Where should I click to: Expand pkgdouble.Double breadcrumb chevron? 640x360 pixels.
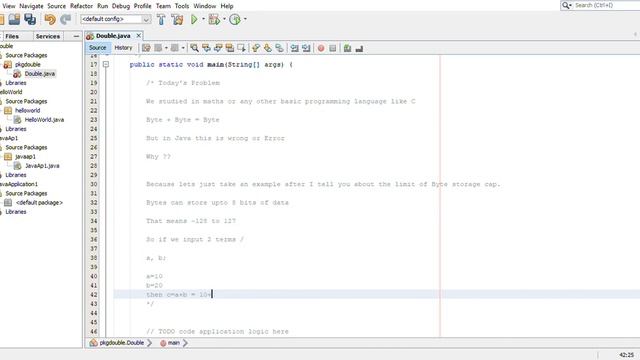[x=149, y=343]
